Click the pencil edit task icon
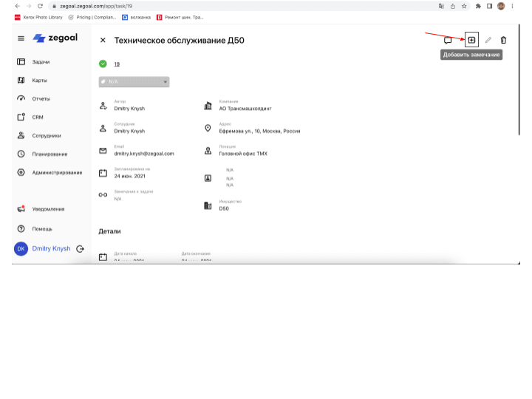Screen dimensions: 532x399 coord(488,40)
